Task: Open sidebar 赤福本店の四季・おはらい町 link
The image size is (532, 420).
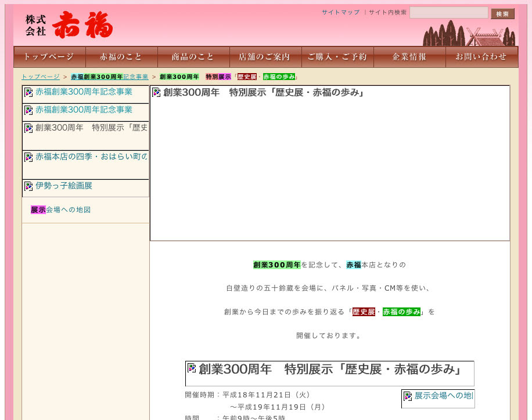Action: [x=85, y=165]
